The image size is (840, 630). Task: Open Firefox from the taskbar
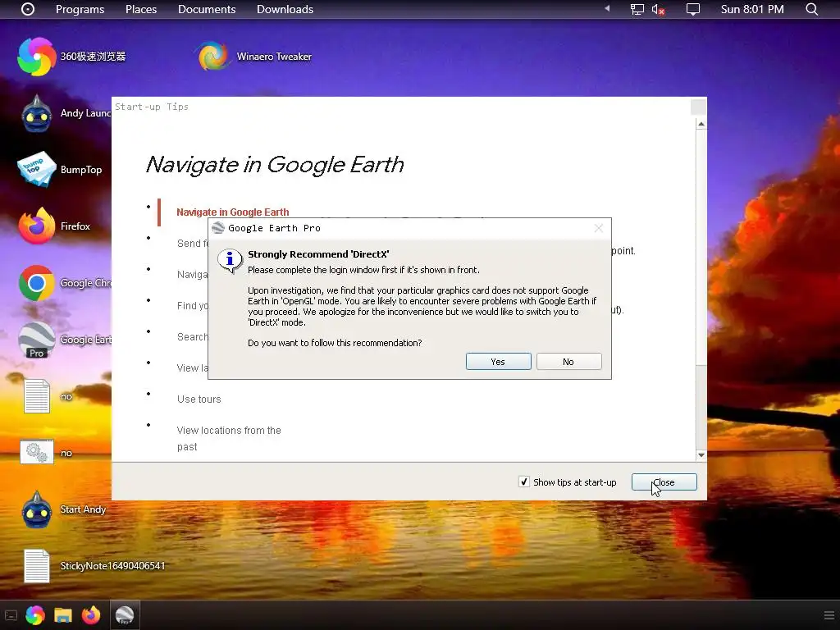click(x=91, y=615)
